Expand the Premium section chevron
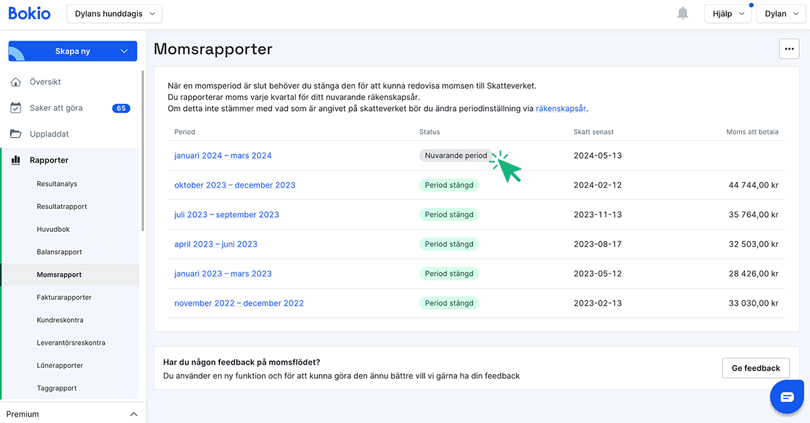Viewport: 810px width, 423px height. 133,414
